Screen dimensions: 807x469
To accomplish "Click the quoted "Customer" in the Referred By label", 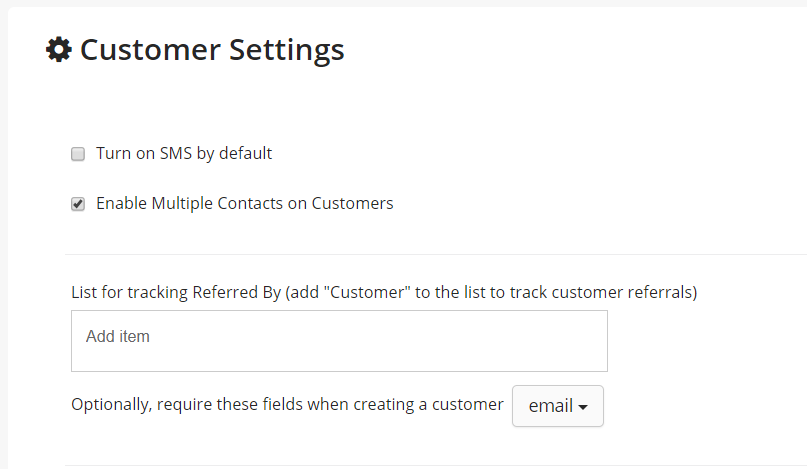I will point(367,292).
